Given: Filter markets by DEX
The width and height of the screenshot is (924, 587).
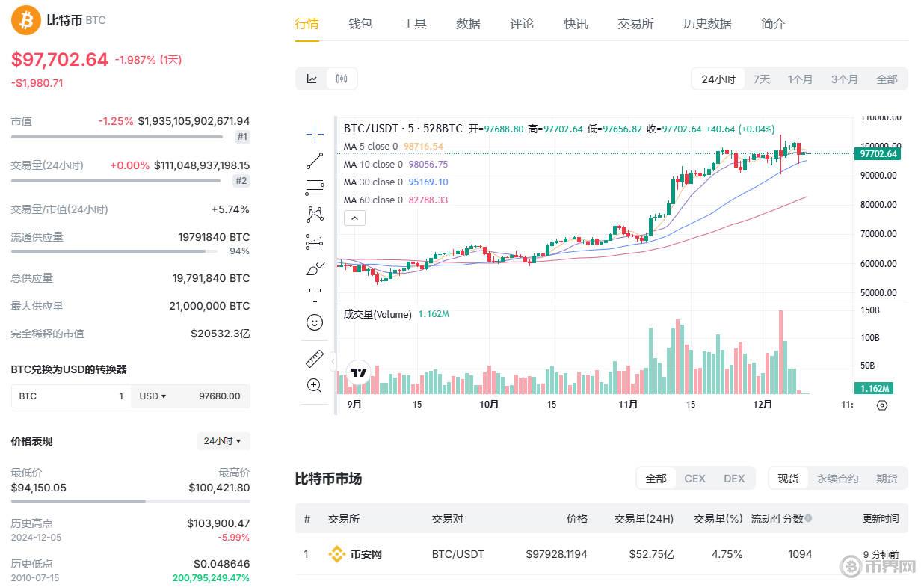Looking at the screenshot, I should (x=734, y=478).
